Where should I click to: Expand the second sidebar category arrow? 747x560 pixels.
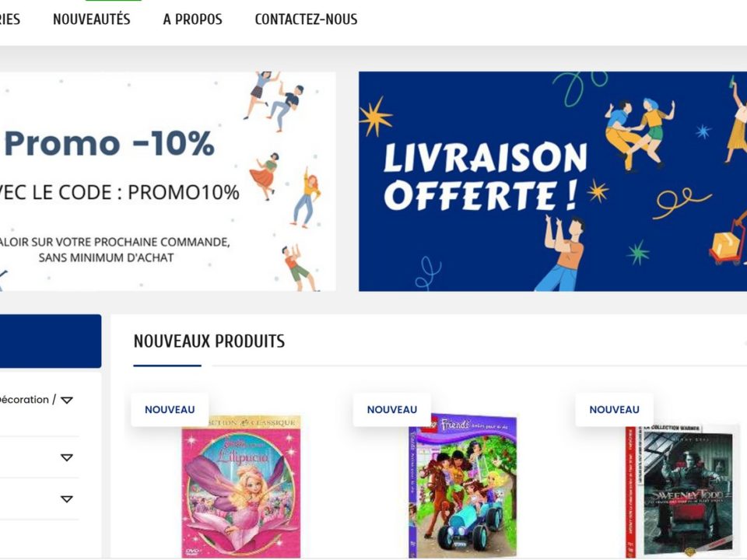point(67,457)
